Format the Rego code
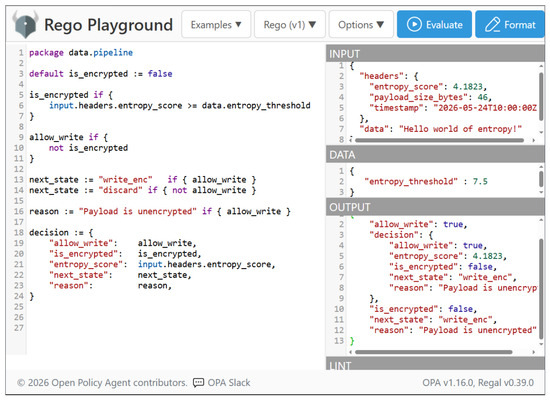 tap(510, 25)
